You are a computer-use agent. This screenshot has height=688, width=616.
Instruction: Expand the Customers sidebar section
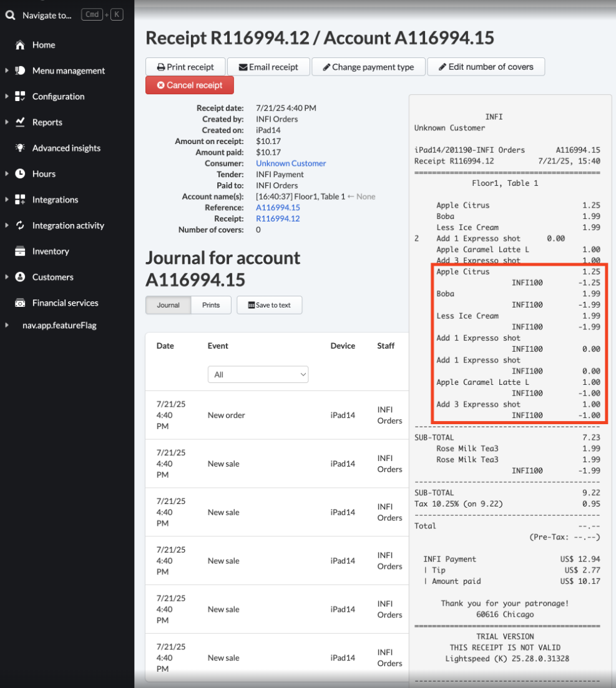point(7,277)
